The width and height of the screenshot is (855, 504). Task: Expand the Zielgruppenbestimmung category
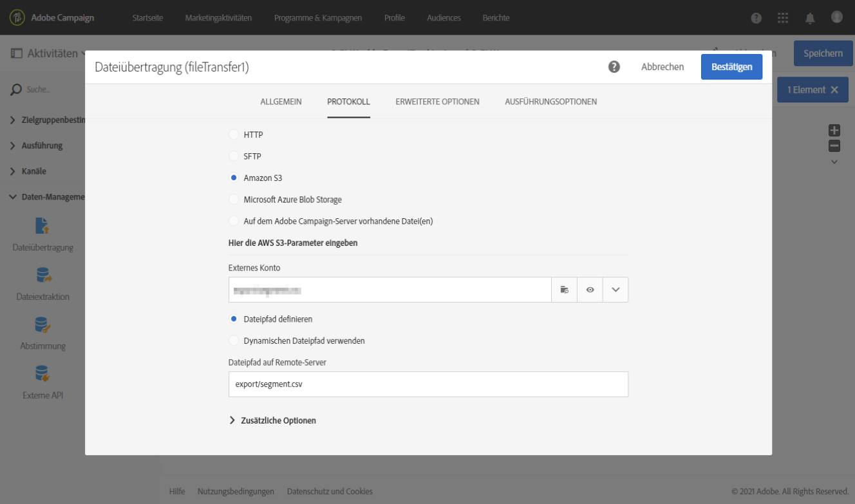13,120
